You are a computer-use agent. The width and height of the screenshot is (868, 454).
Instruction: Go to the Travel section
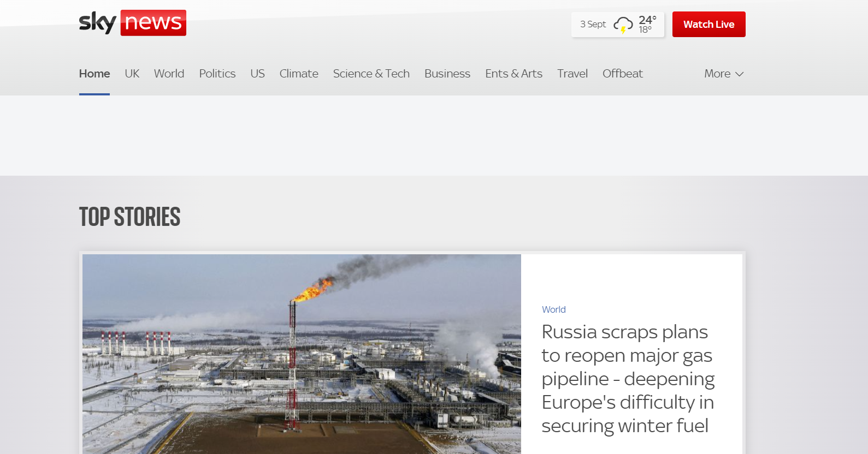572,74
